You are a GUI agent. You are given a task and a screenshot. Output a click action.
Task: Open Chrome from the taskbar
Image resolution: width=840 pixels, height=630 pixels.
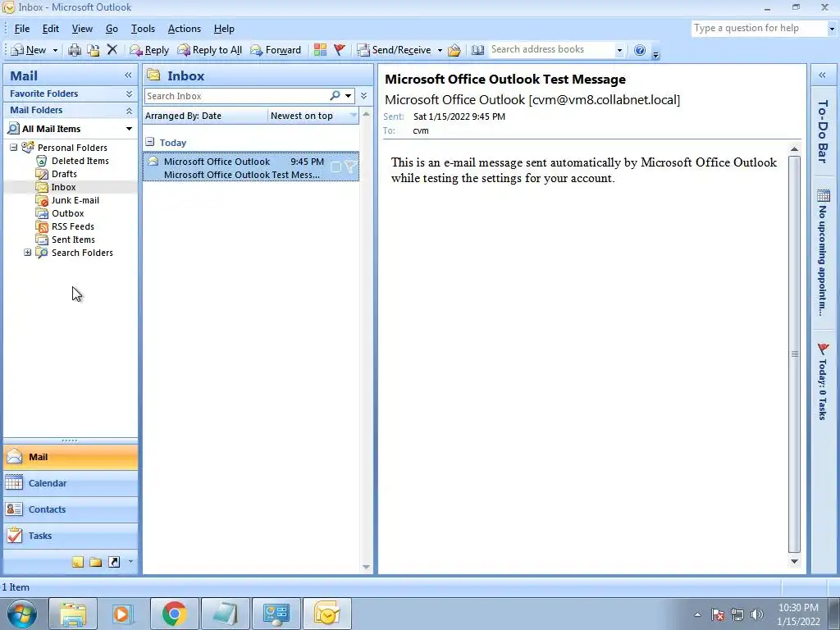point(174,614)
